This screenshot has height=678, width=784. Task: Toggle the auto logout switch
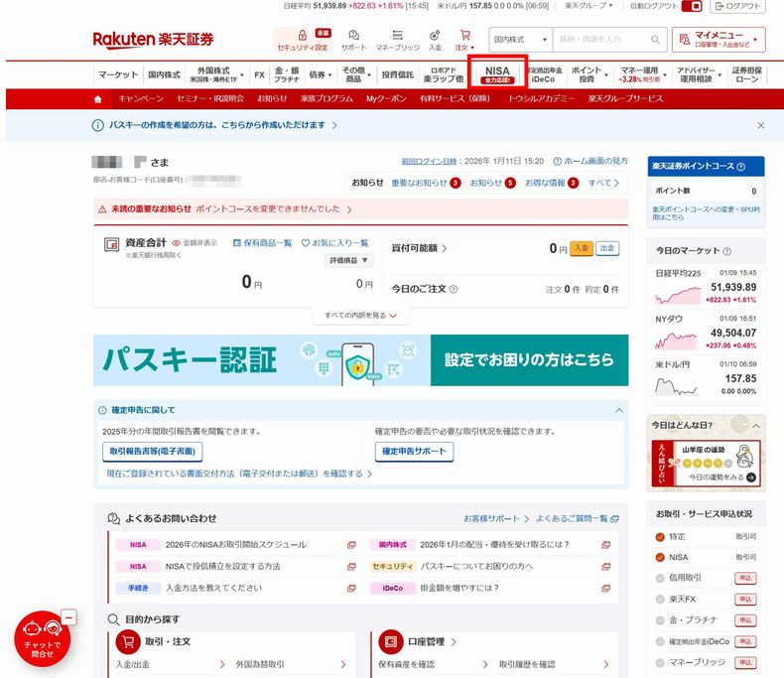point(692,6)
